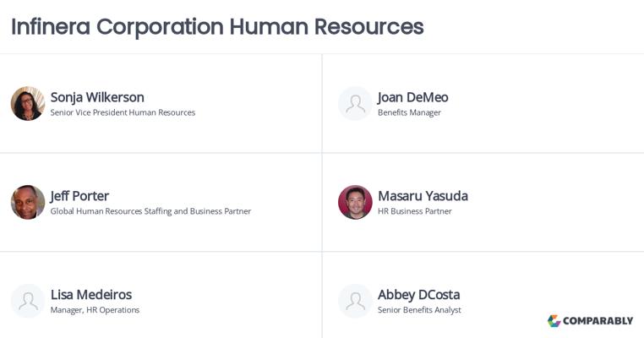644x338 pixels.
Task: Click the Senior Vice President Human Resources title
Action: click(123, 112)
